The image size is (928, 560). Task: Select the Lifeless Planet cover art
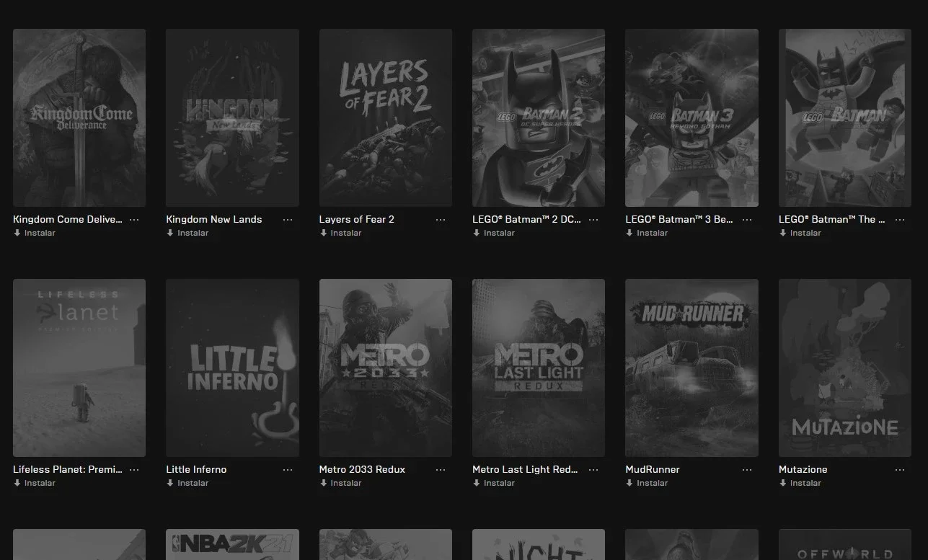point(79,368)
